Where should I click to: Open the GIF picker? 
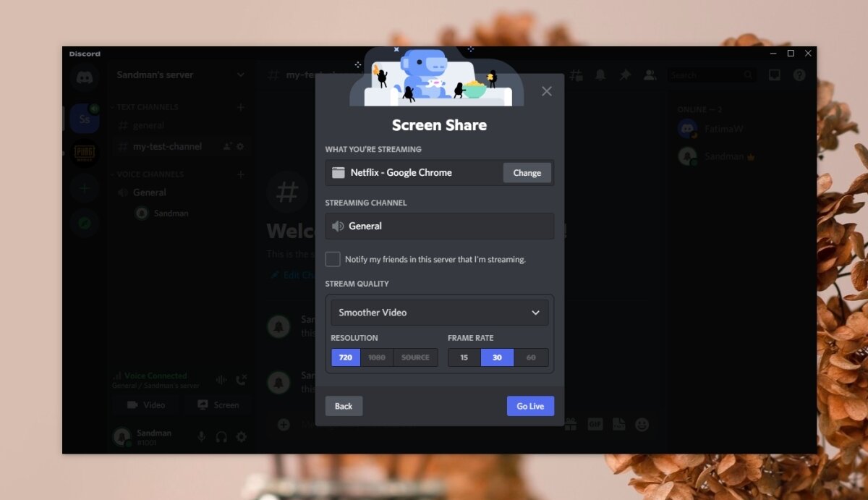(x=595, y=425)
